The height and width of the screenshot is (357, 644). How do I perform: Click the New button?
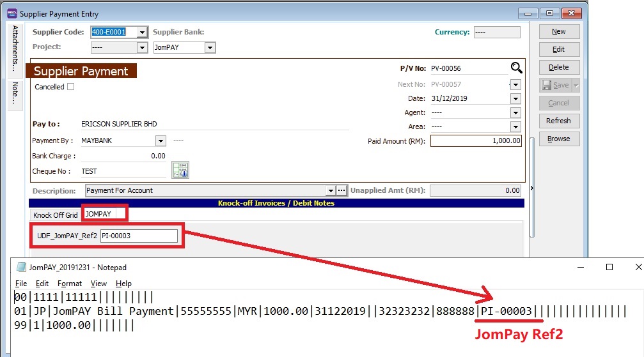[558, 31]
